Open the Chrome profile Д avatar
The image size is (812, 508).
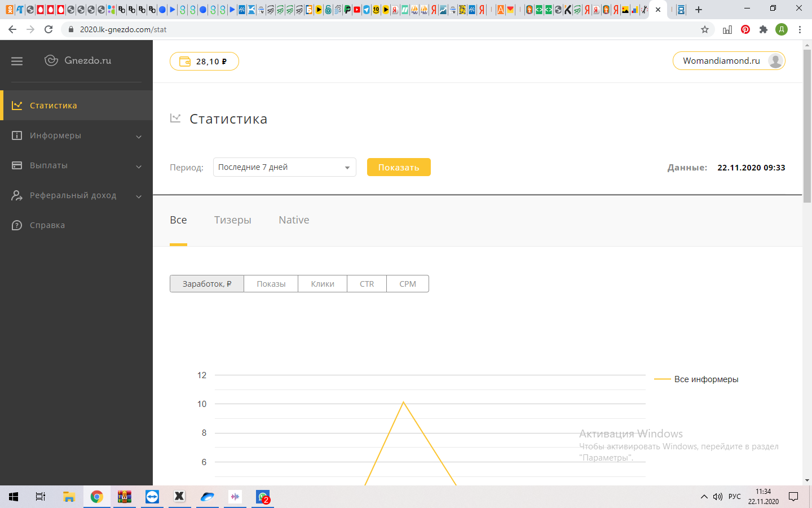782,29
